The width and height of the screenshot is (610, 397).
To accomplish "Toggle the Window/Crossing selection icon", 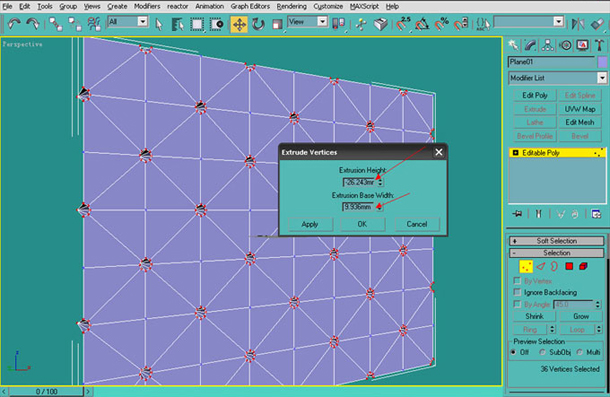I will click(x=217, y=24).
